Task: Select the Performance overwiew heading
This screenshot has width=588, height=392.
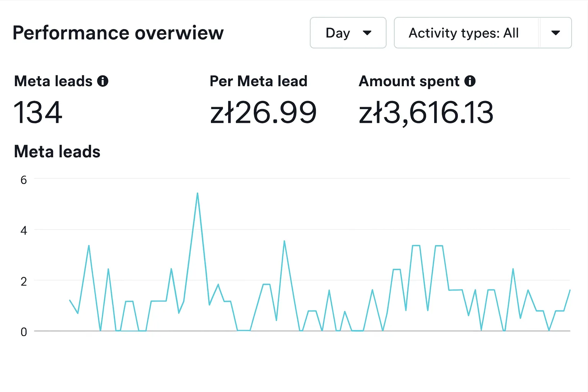Action: pos(118,33)
